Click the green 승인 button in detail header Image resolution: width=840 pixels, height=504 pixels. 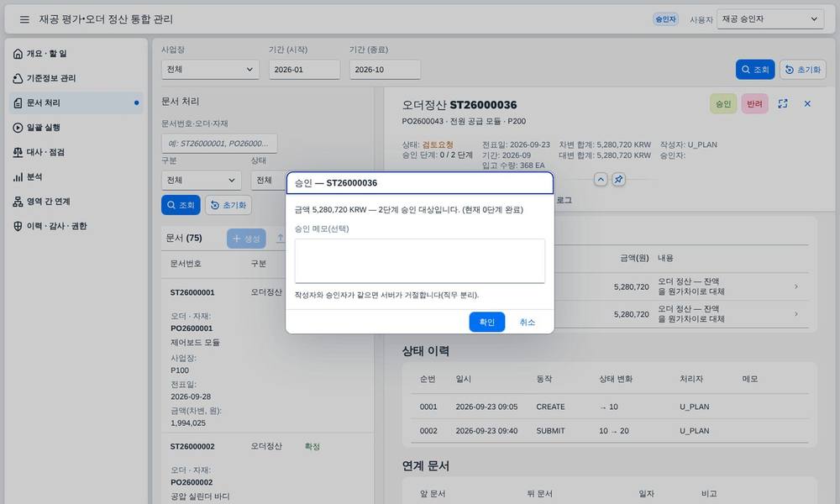pyautogui.click(x=723, y=104)
